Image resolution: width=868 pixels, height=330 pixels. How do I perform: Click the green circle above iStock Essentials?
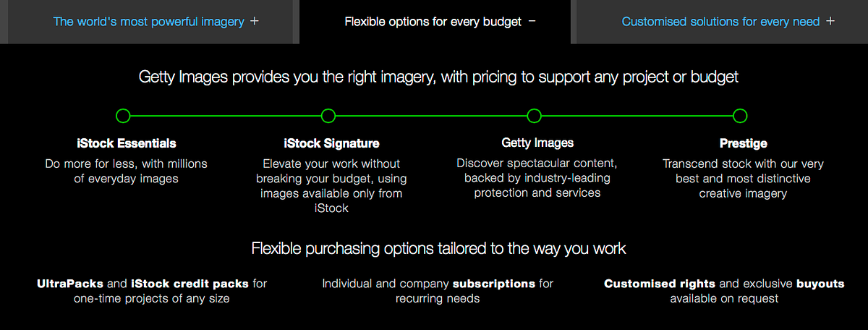(123, 116)
